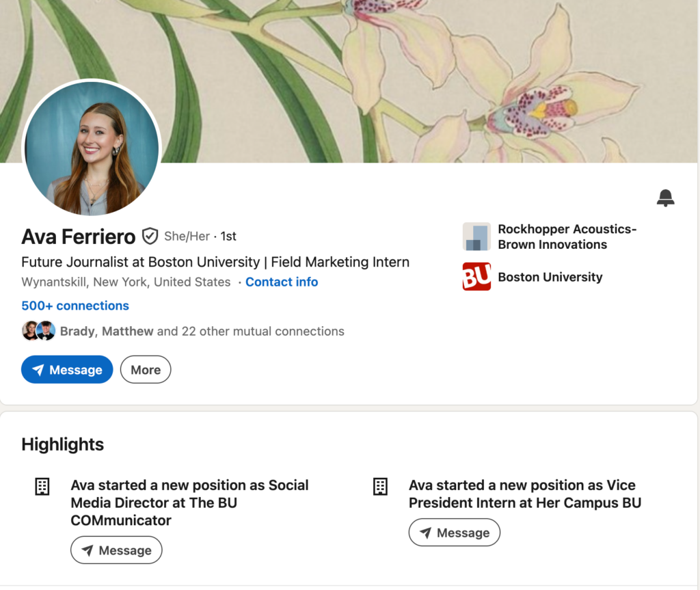Screen dimensions: 700x590
Task: Select the Social Media Director highlight text
Action: coord(189,502)
